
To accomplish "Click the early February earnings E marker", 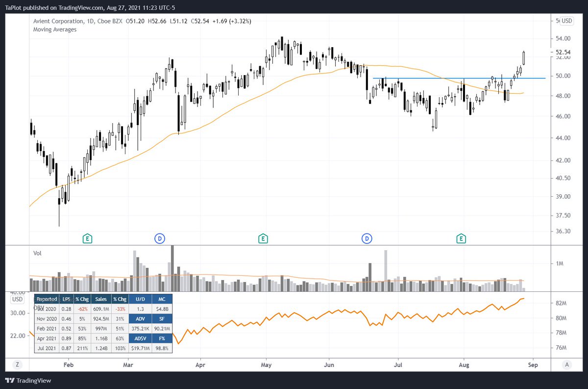I will [88, 238].
